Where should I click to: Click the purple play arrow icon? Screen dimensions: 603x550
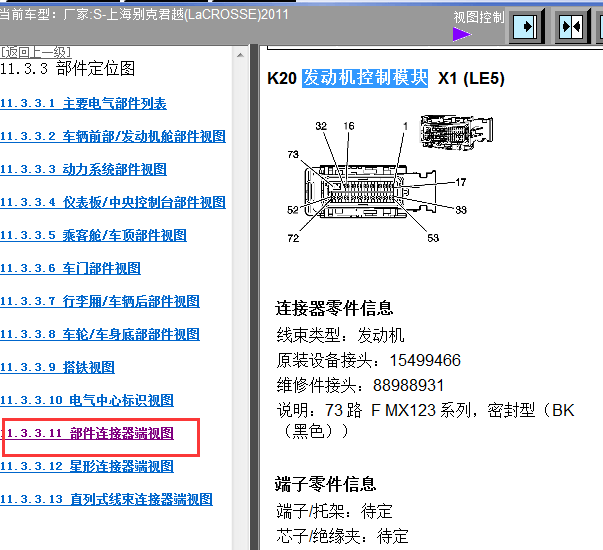tap(462, 34)
